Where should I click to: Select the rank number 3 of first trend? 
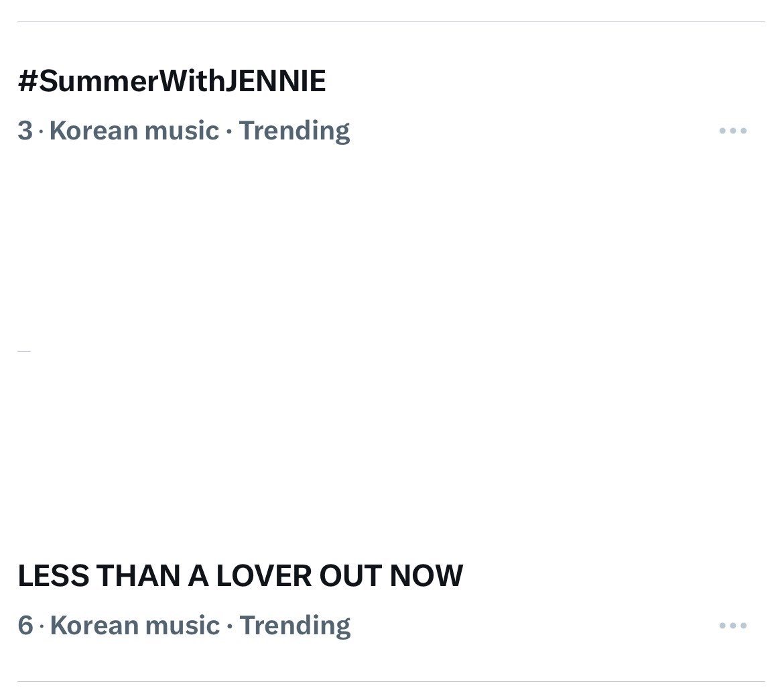click(25, 131)
